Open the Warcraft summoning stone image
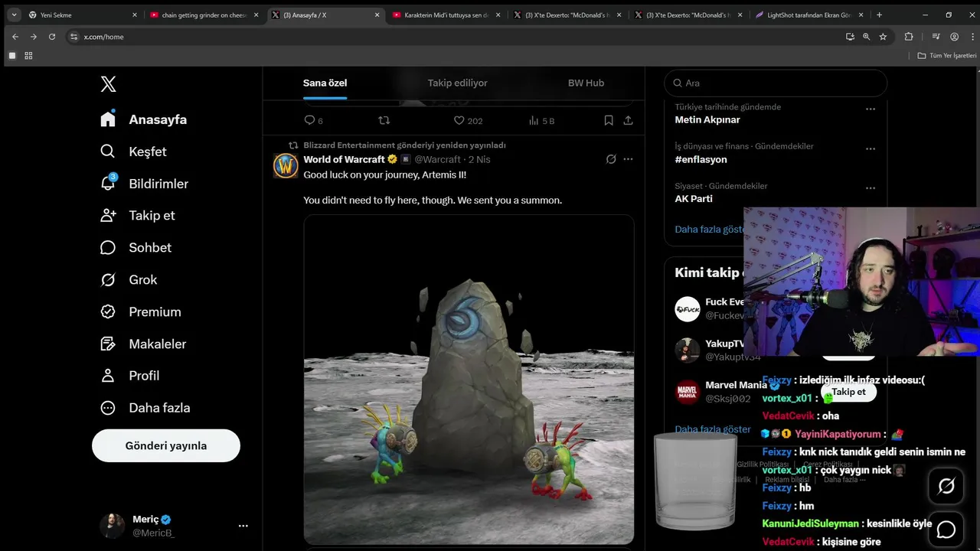Image resolution: width=980 pixels, height=551 pixels. click(469, 380)
